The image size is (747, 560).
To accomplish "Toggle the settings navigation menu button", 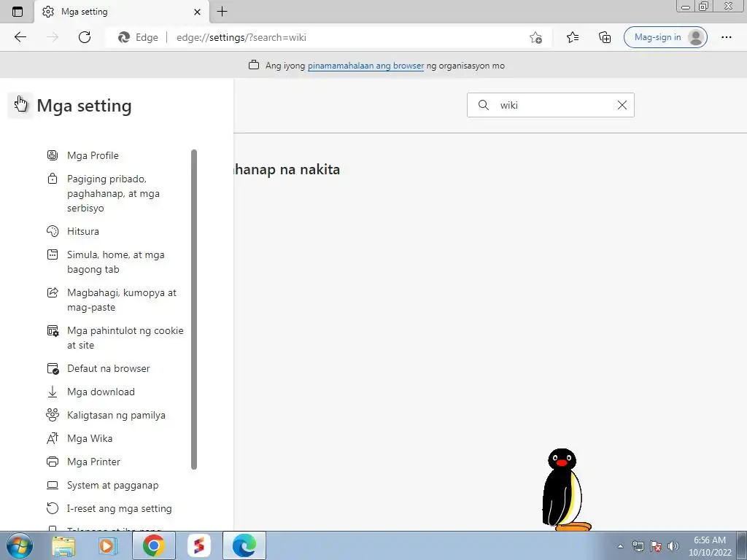I will pos(20,105).
